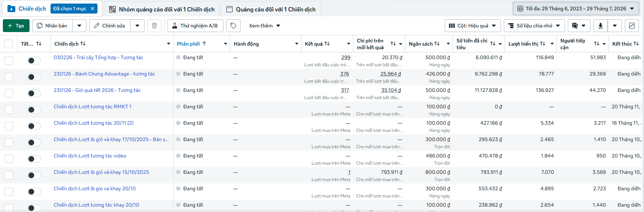Open the tag label icon button
Screen dimensions: 644x212
233,26
